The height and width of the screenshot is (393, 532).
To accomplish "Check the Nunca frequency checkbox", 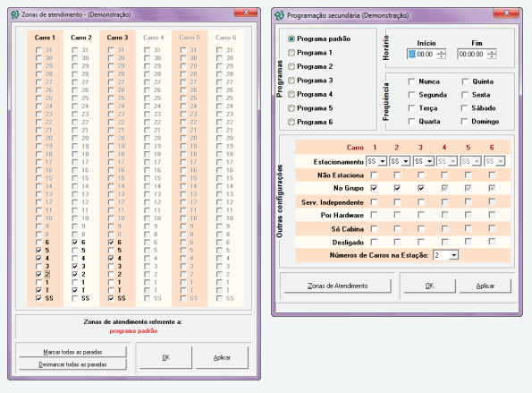I will 411,81.
